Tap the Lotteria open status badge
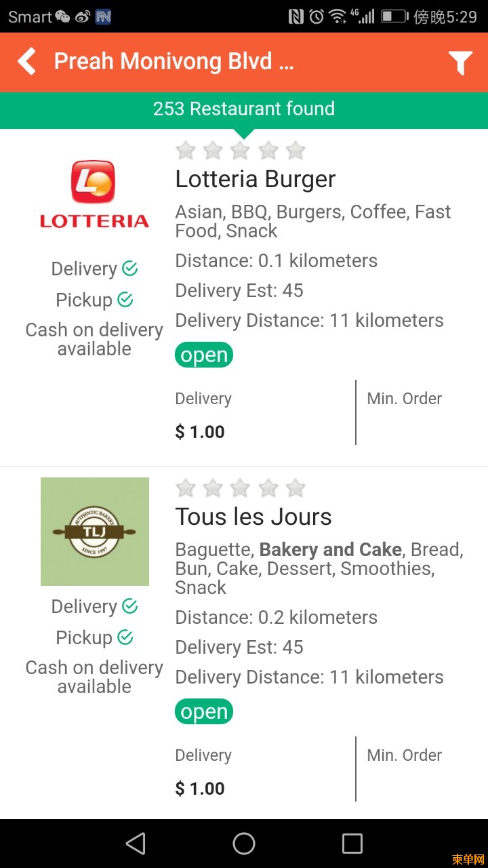 coord(204,355)
